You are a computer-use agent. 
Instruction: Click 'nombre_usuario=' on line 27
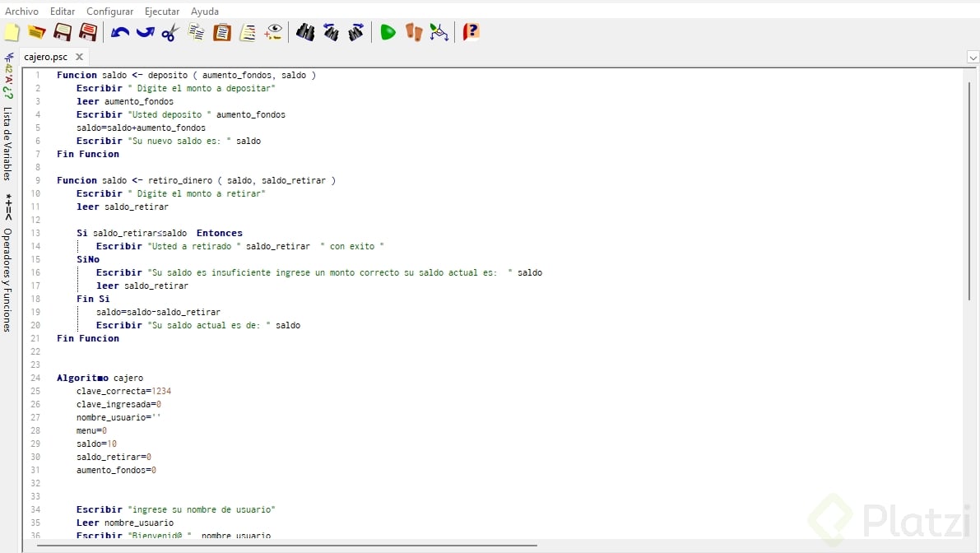pyautogui.click(x=118, y=417)
